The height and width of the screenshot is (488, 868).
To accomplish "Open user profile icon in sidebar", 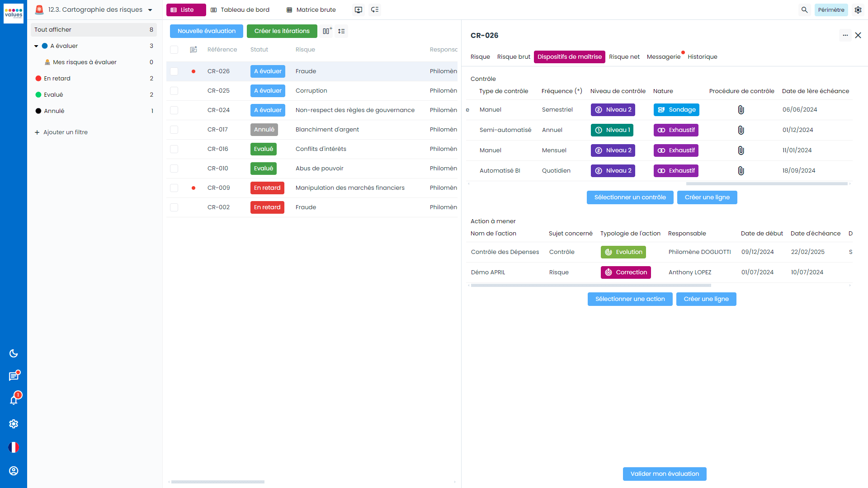I will (x=14, y=471).
